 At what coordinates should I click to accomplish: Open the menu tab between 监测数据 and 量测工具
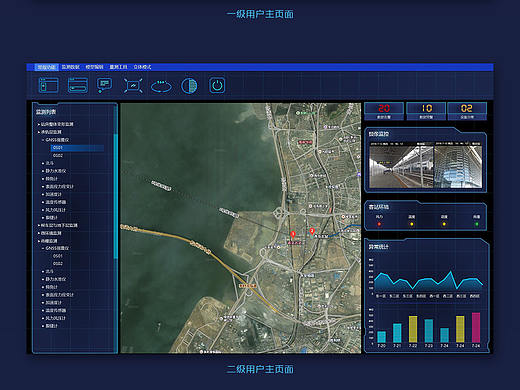point(94,67)
